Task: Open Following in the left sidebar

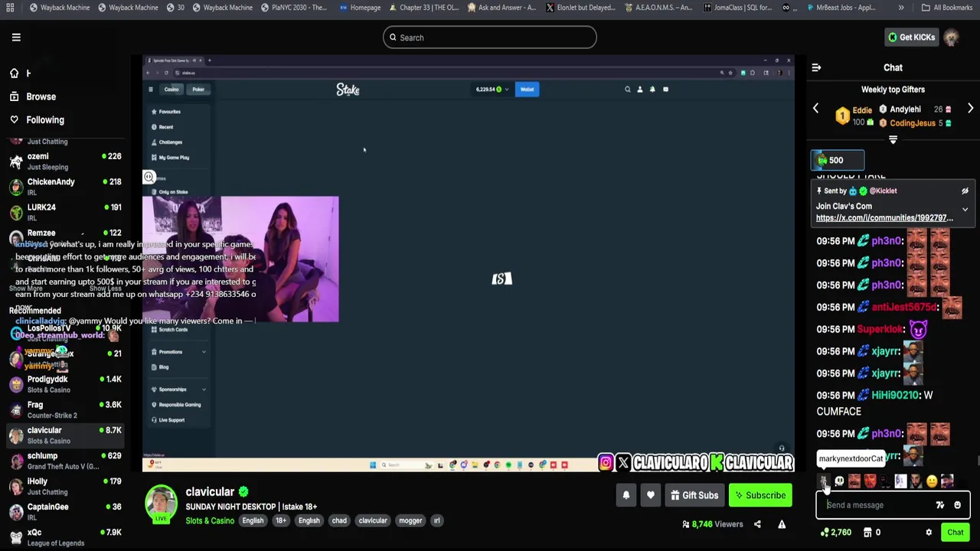Action: click(x=36, y=119)
